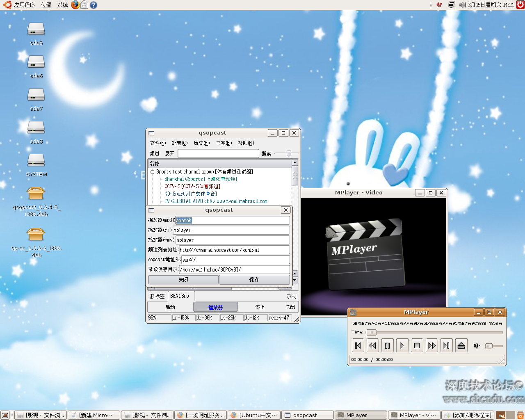525x420 pixels.
Task: Open the 系统 menu in top panel
Action: coord(63,5)
